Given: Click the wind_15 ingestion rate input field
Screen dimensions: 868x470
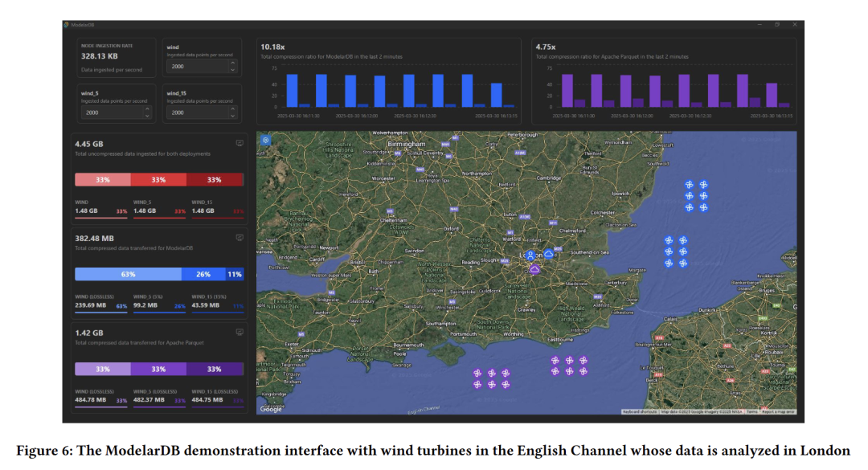Looking at the screenshot, I should tap(202, 112).
